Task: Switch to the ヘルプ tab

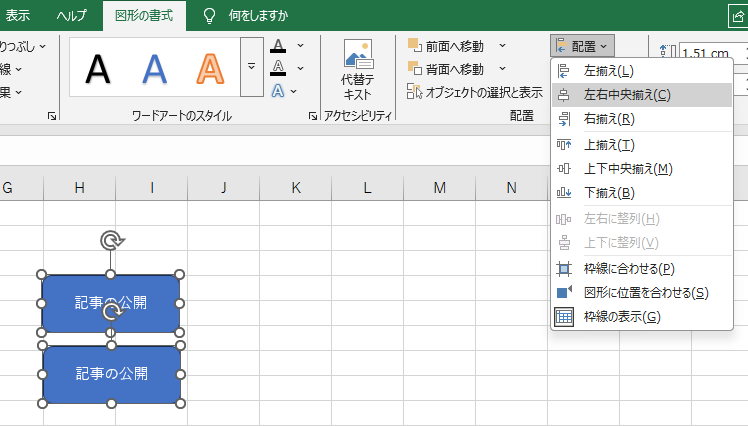Action: click(71, 15)
